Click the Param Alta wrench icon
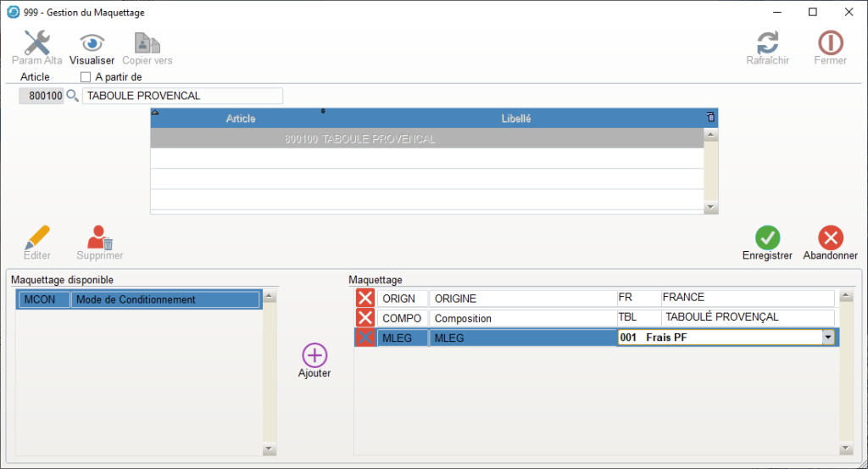Screen dimensions: 868x469 (36, 43)
